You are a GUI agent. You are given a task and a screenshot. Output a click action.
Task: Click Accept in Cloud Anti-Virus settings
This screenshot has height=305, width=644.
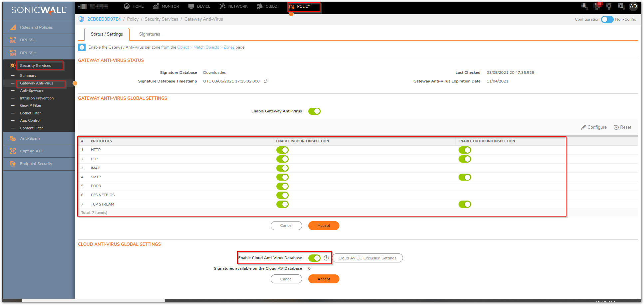click(324, 279)
